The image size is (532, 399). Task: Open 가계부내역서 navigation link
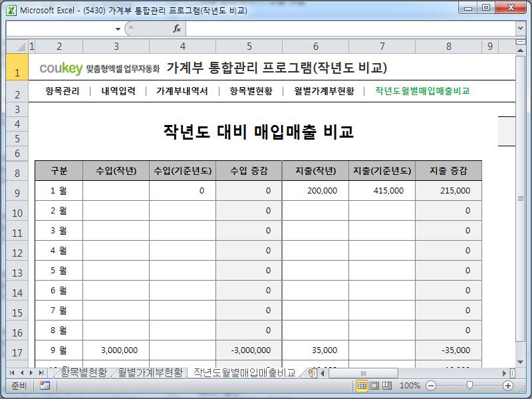[x=182, y=91]
